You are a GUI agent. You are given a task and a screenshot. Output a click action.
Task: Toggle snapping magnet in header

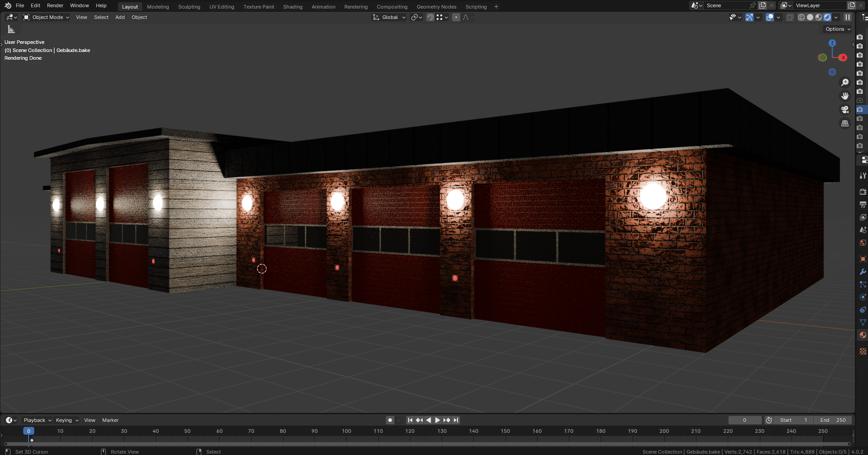pos(430,17)
